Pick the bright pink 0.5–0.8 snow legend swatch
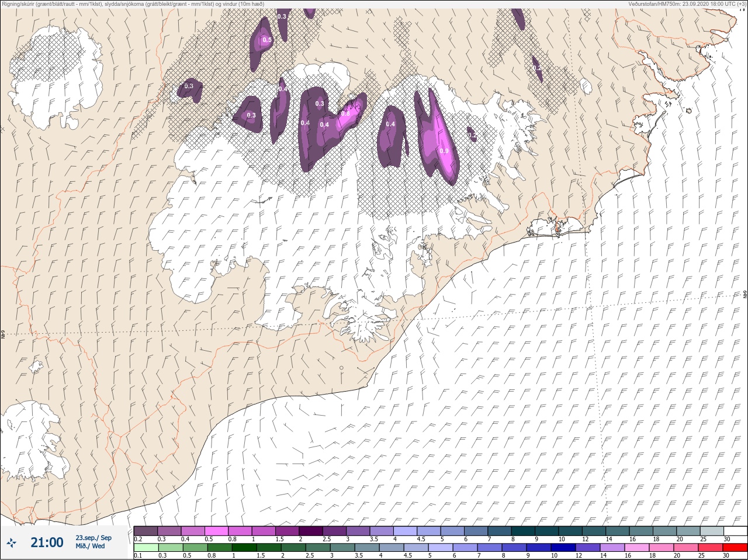Screen dimensions: 748x560 point(217,531)
